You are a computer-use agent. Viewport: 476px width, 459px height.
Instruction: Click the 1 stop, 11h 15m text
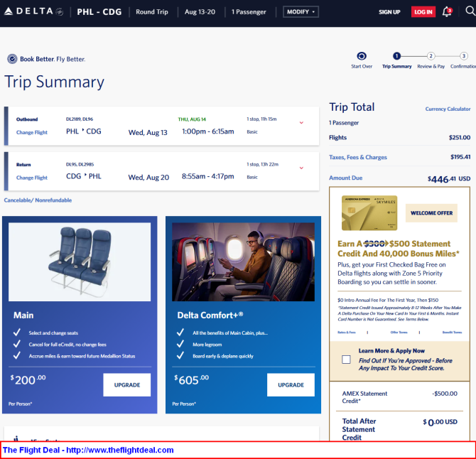[x=261, y=119]
